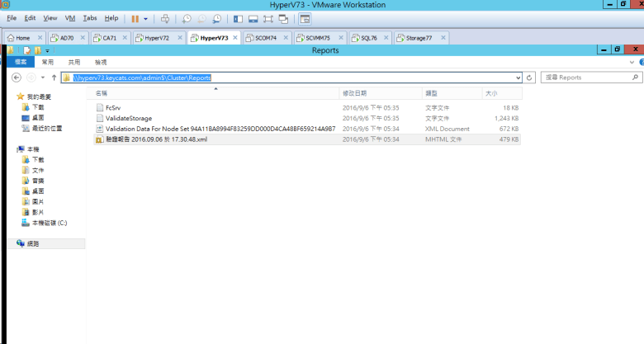Select Local Disk (C:) in navigation pane
The height and width of the screenshot is (344, 644).
pyautogui.click(x=50, y=223)
